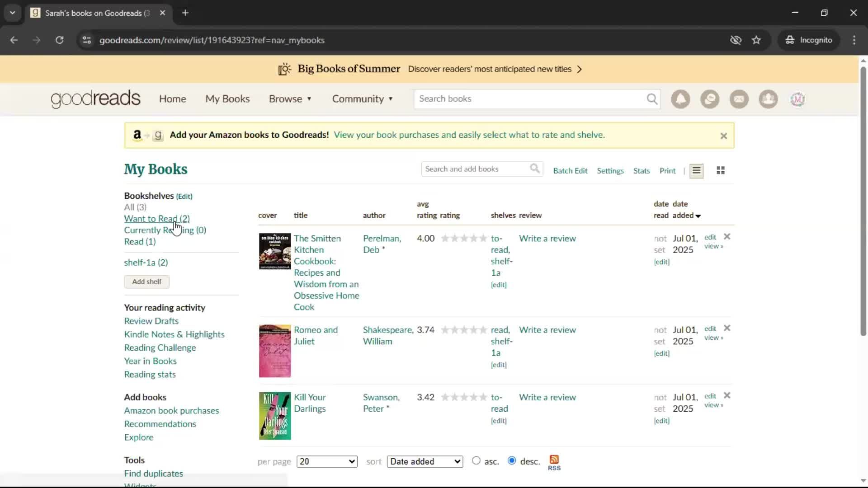Open tab search dropdown arrow
Screen dimensions: 868x488
click(12, 13)
